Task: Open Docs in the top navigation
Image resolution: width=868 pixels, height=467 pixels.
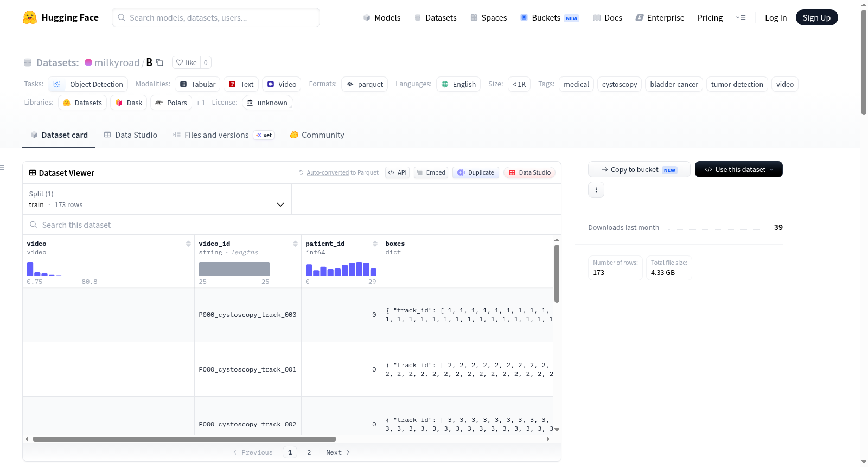Action: tap(608, 17)
